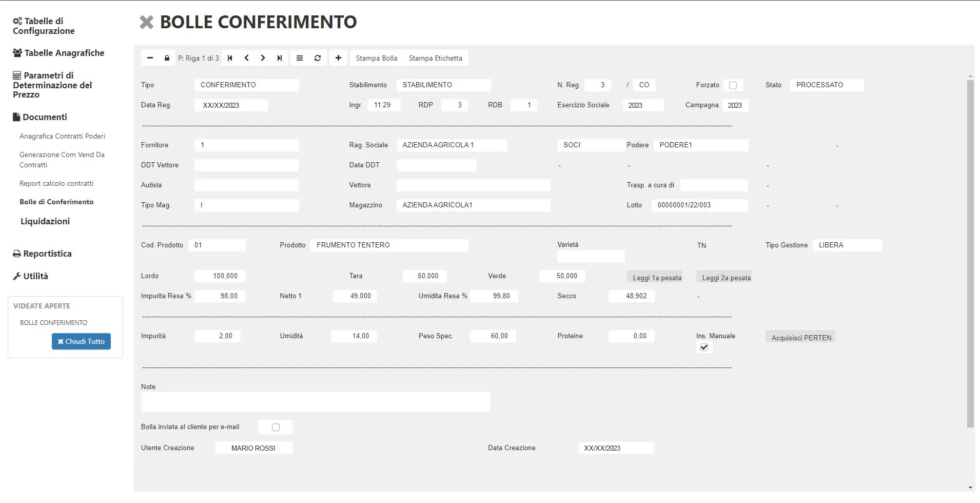Image resolution: width=980 pixels, height=503 pixels.
Task: Click the Lotto field
Action: [x=700, y=205]
